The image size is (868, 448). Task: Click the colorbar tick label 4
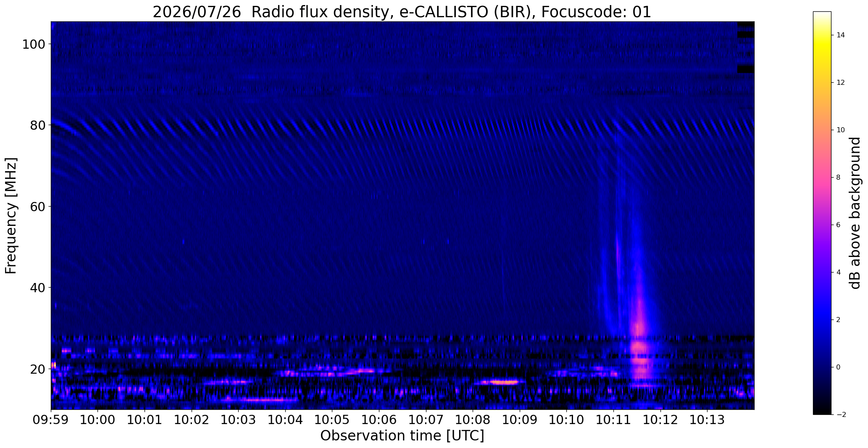pyautogui.click(x=839, y=272)
